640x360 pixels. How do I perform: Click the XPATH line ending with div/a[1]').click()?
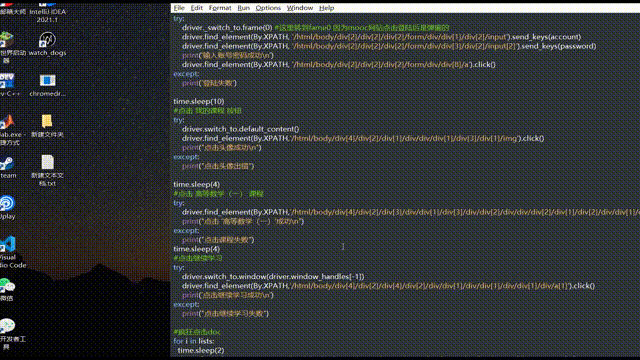(388, 286)
